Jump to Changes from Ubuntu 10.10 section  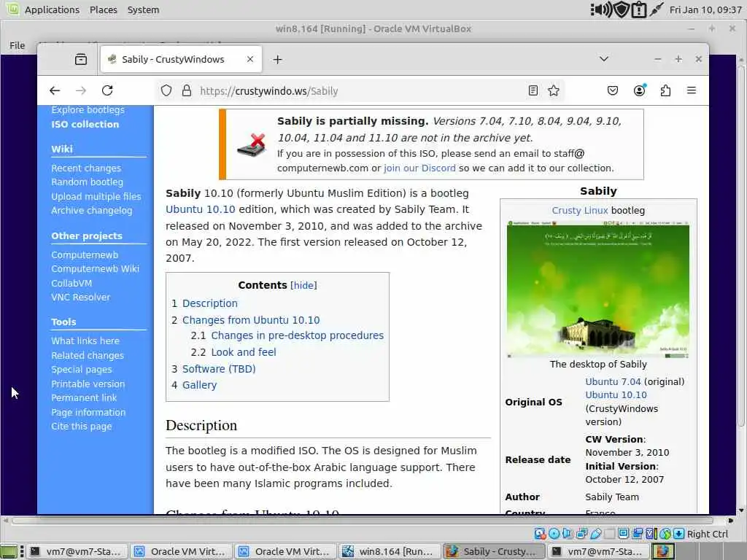tap(251, 320)
